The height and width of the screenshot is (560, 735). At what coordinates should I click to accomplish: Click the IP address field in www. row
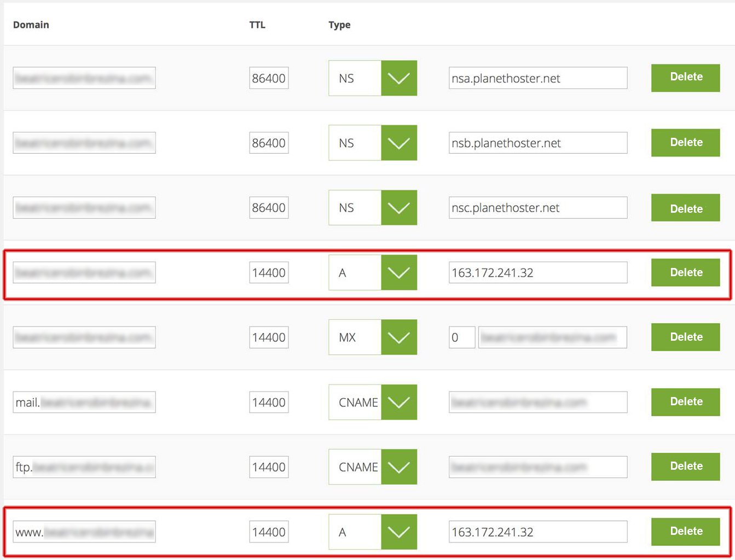tap(537, 532)
